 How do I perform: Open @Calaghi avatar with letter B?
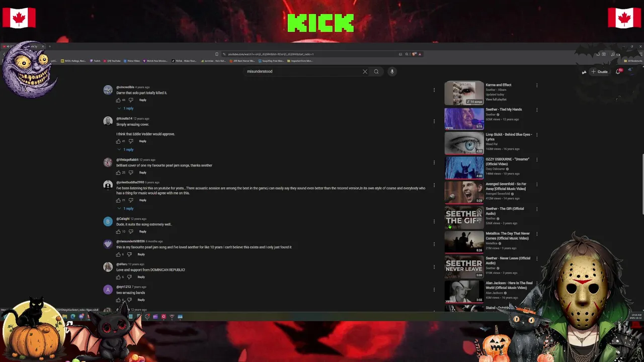108,222
